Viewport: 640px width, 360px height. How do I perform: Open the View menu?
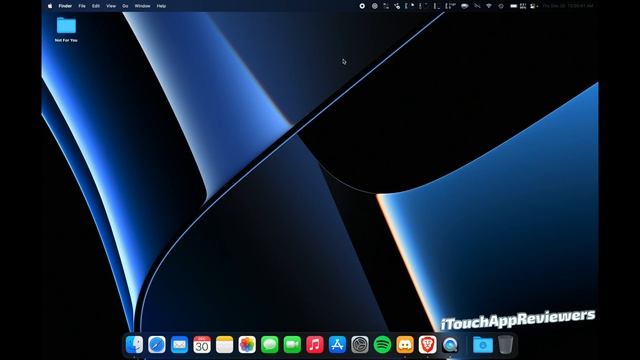click(x=111, y=6)
